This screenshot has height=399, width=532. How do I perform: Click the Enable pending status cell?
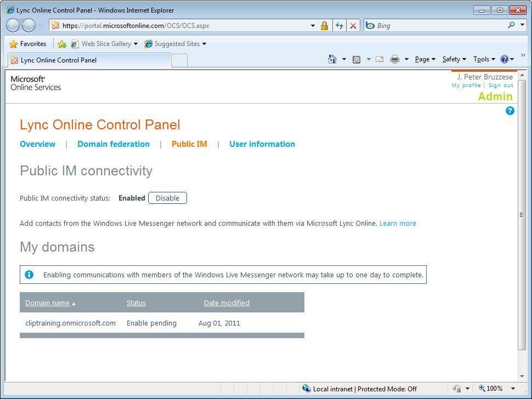[151, 323]
